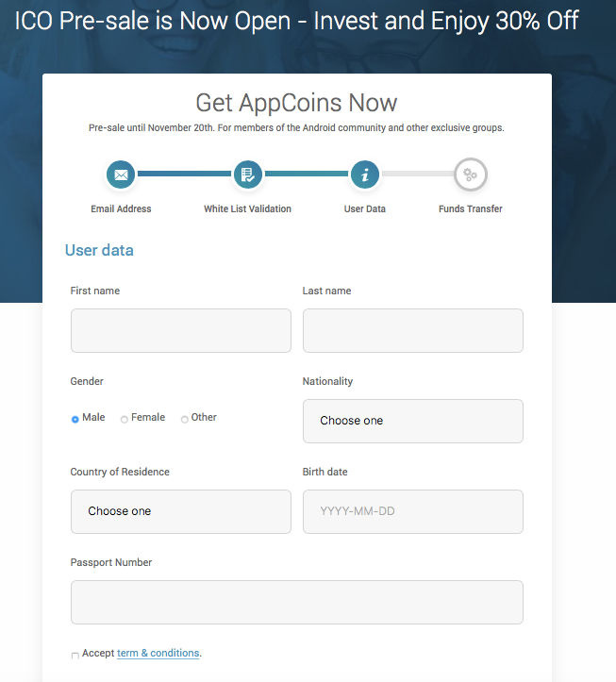Click the Email Address envelope step icon
616x682 pixels.
(121, 175)
